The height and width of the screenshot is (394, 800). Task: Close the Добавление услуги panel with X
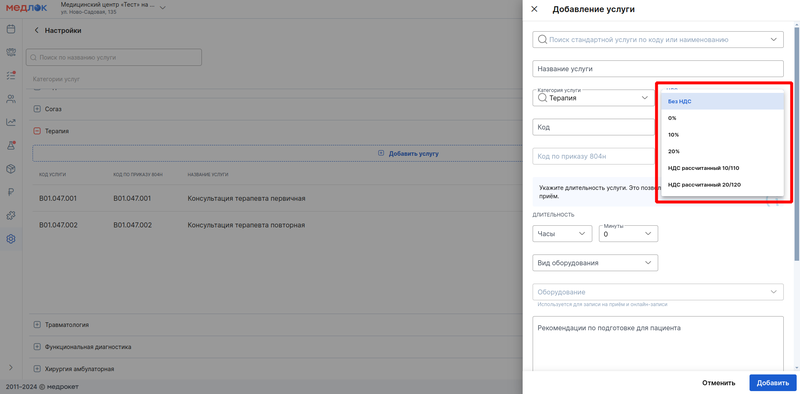[x=534, y=9]
